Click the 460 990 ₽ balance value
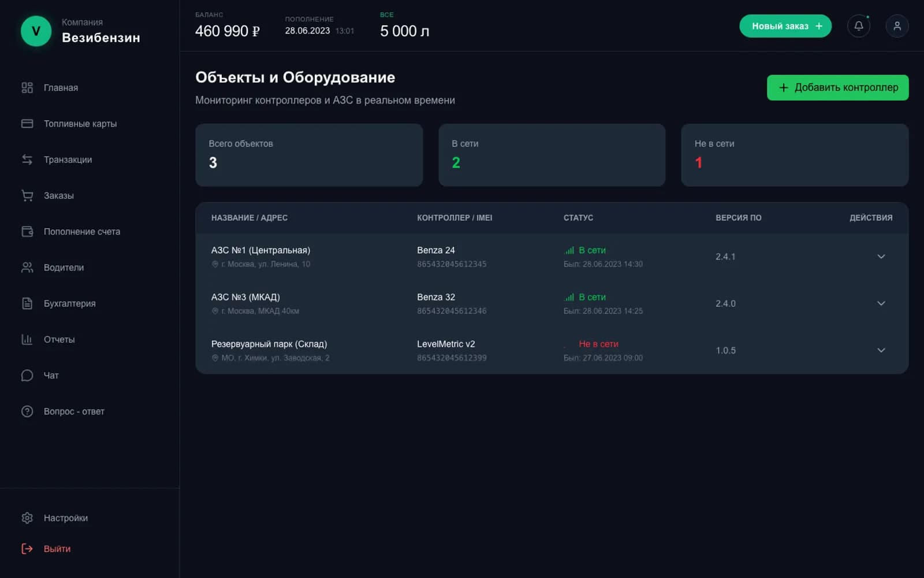This screenshot has height=578, width=924. click(x=228, y=31)
